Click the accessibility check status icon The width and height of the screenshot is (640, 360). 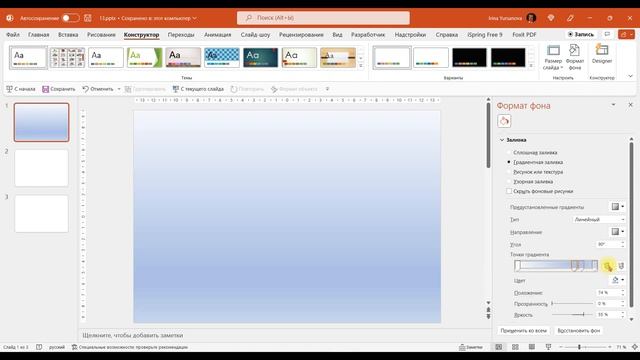(x=75, y=347)
